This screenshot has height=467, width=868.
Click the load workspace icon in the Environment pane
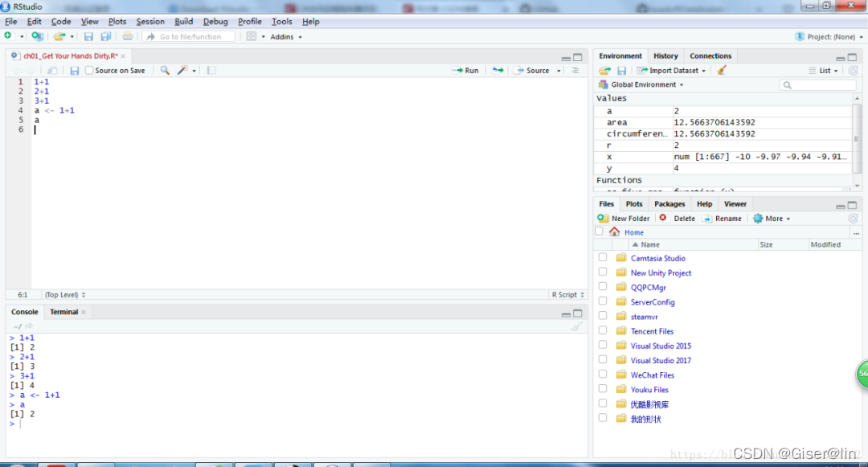click(604, 70)
